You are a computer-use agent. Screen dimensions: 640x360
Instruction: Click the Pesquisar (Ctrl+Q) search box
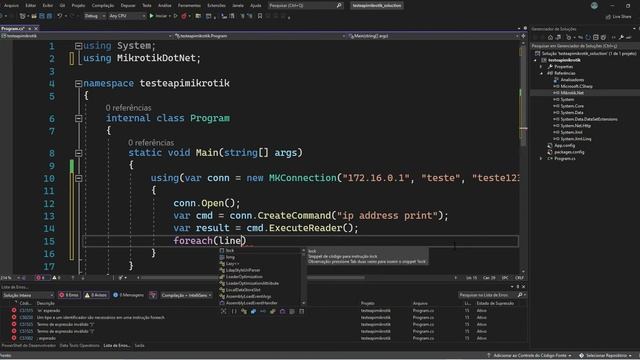(x=305, y=6)
